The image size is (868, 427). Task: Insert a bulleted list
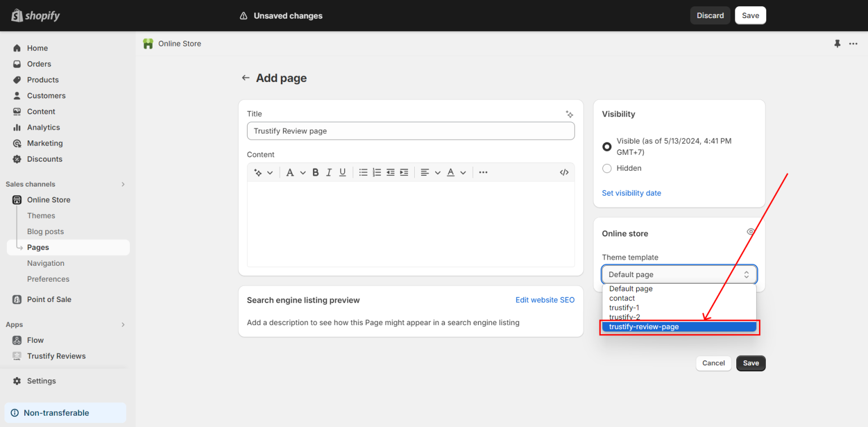pos(363,172)
